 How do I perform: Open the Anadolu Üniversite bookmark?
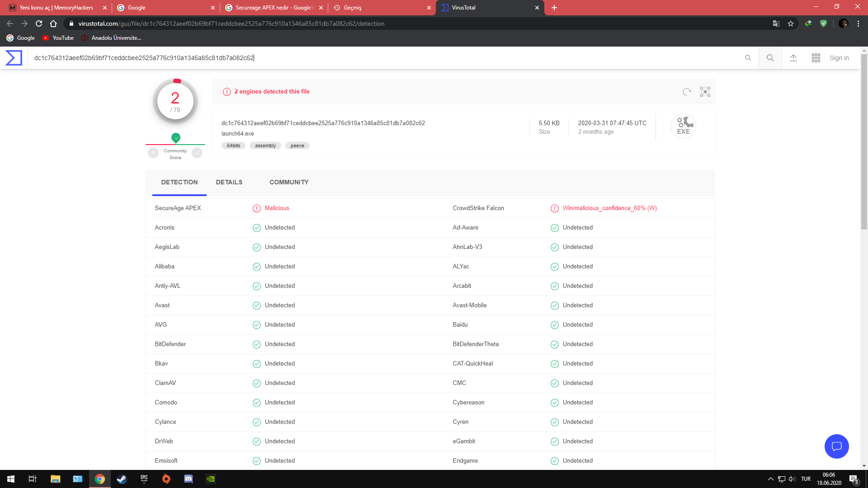pos(111,38)
